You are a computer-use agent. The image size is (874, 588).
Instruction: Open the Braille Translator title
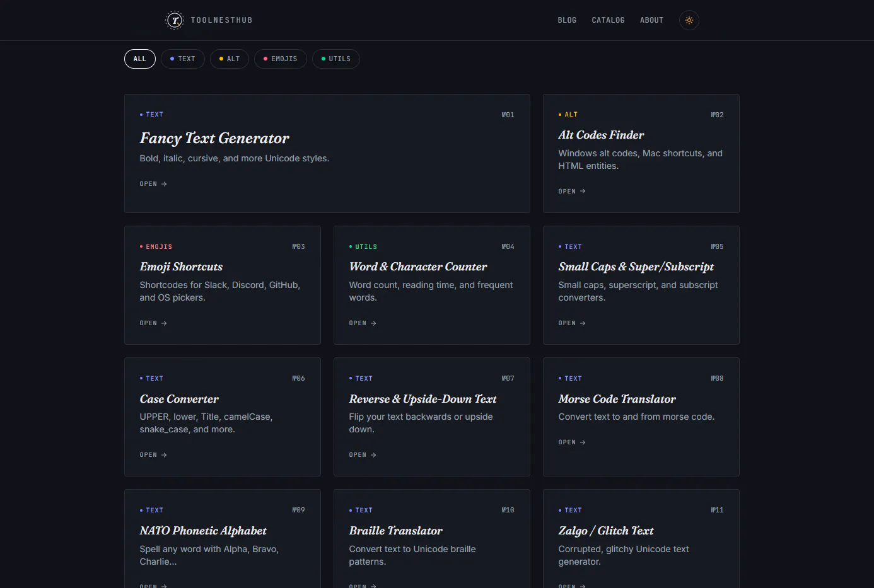point(396,531)
